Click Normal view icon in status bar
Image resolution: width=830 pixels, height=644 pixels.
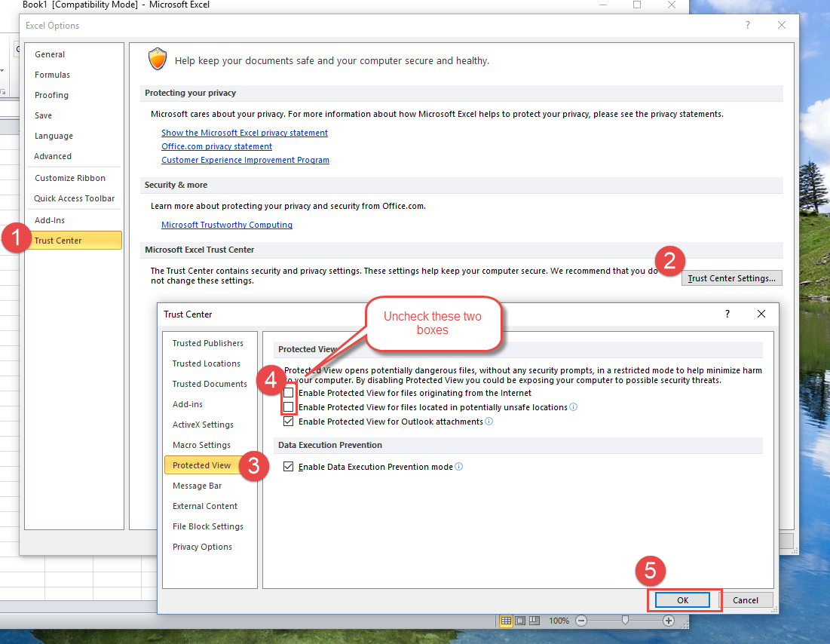506,621
